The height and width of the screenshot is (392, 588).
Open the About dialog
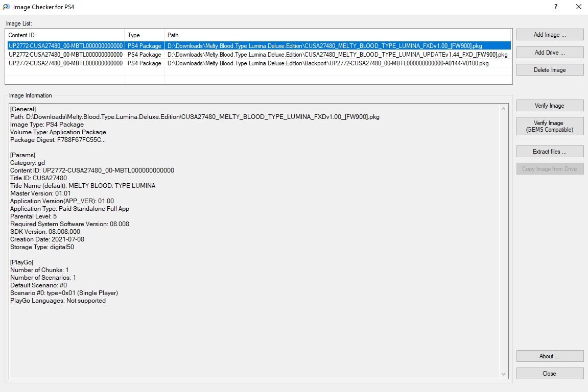click(x=550, y=356)
